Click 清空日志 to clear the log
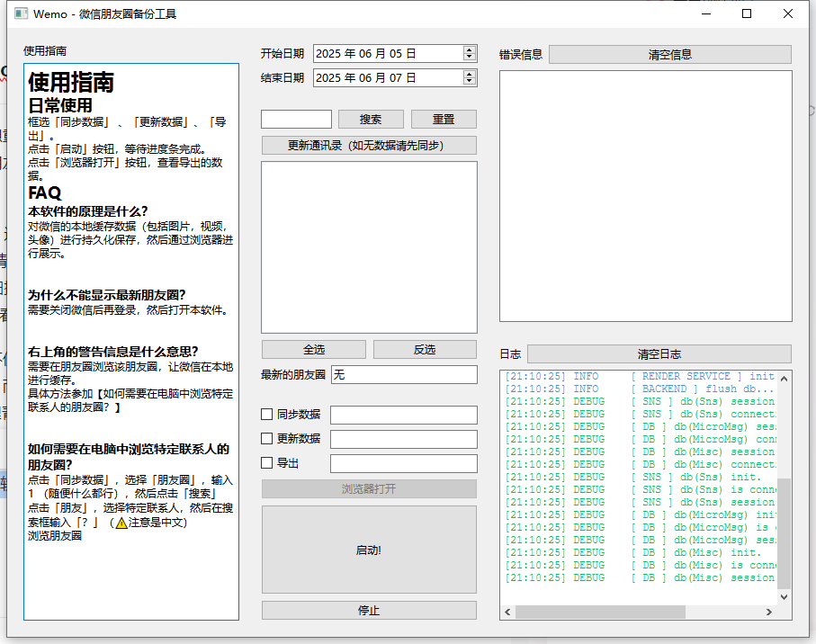The height and width of the screenshot is (644, 816). 659,354
